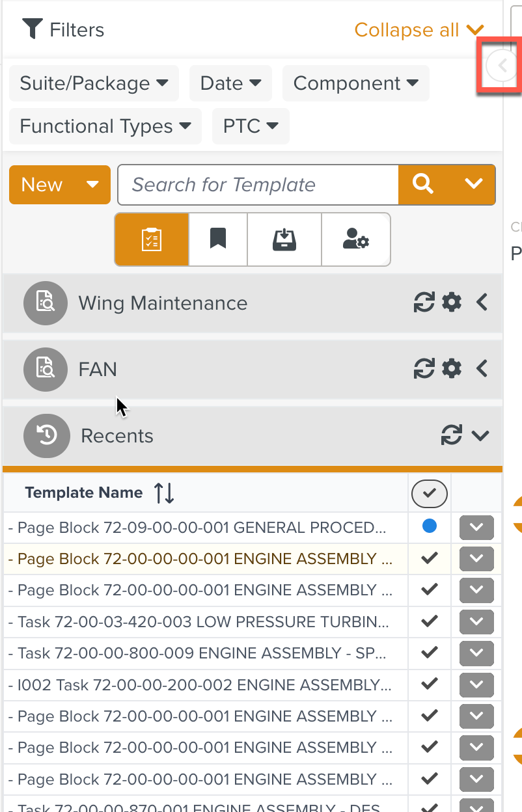522x812 pixels.
Task: Open the Suite/Package filter dropdown
Action: [94, 83]
